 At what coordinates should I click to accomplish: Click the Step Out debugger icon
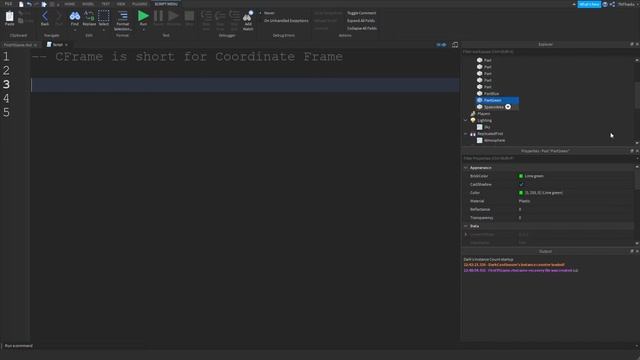click(x=234, y=16)
